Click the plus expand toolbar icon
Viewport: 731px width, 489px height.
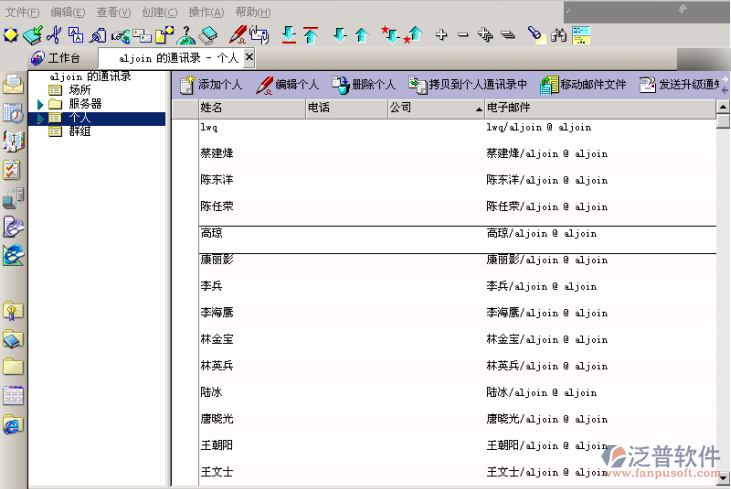(x=441, y=36)
